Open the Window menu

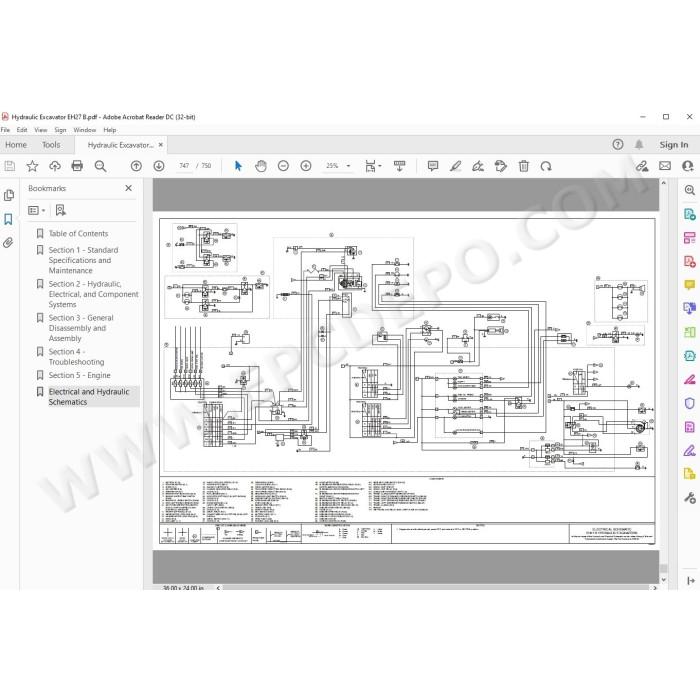85,130
